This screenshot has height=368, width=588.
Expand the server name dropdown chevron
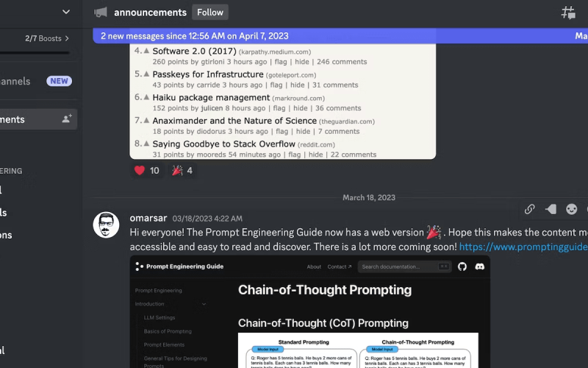(x=66, y=12)
